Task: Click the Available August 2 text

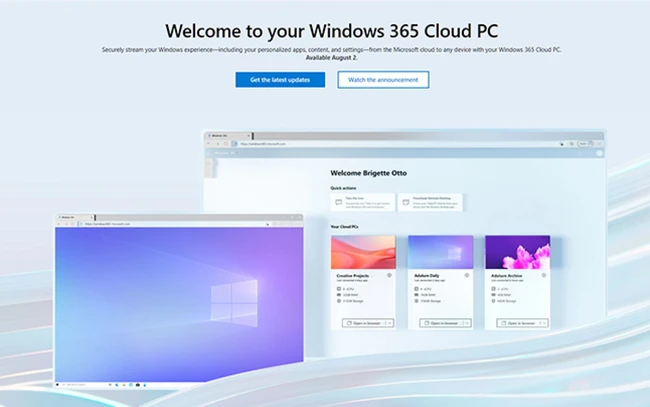Action: point(332,58)
